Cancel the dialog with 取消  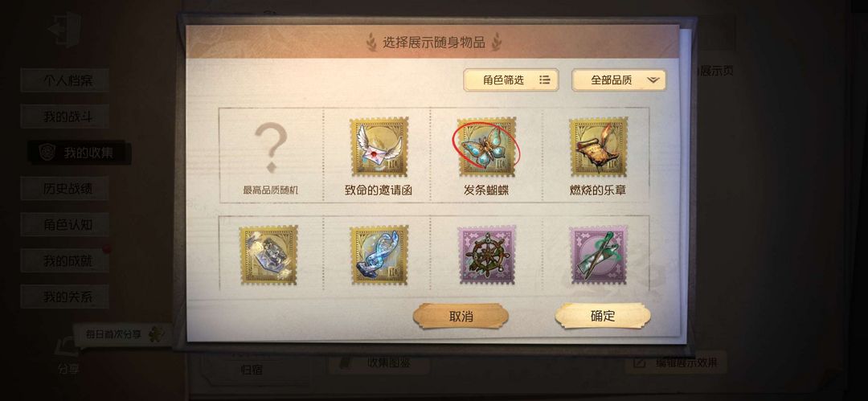tap(461, 317)
